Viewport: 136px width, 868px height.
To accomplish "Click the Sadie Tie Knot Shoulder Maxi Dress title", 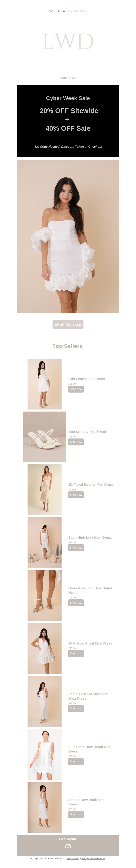I will point(88,696).
